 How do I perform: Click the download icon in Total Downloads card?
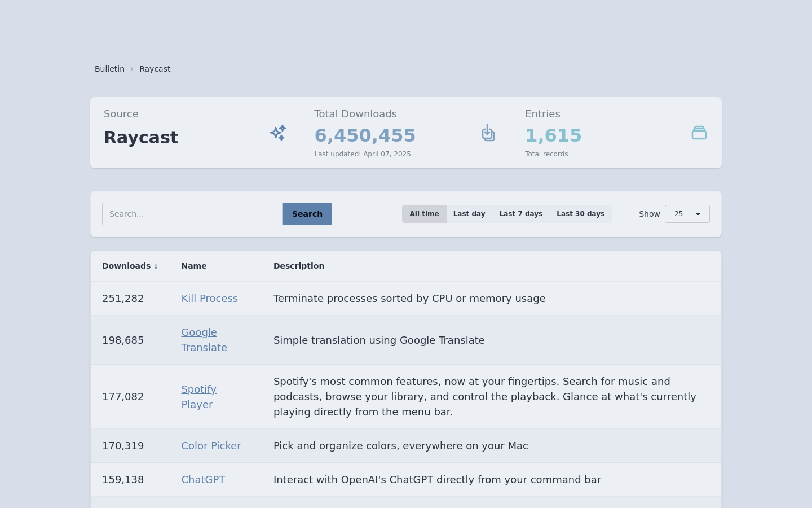tap(488, 133)
